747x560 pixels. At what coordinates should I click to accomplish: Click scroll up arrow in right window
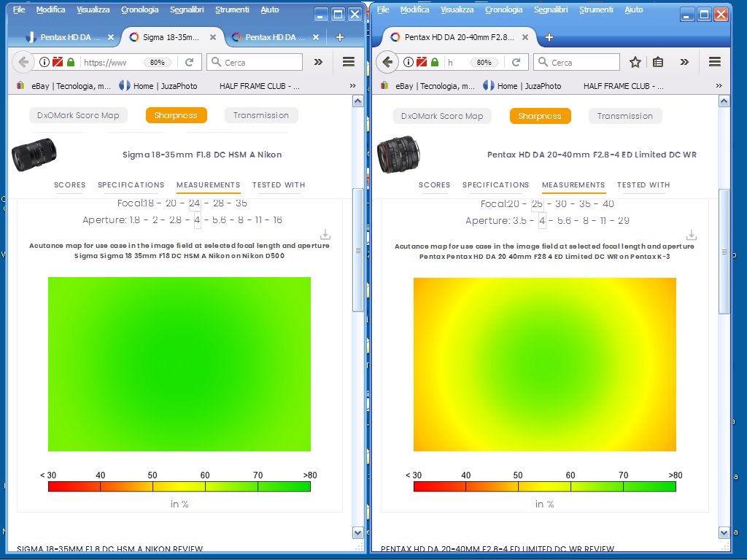pyautogui.click(x=724, y=101)
